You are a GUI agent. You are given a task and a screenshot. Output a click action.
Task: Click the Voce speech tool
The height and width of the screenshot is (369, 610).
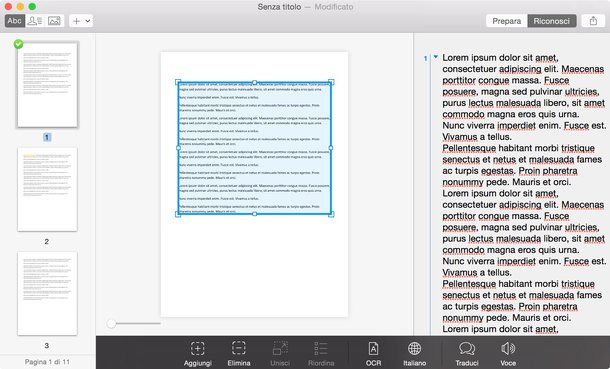point(508,354)
